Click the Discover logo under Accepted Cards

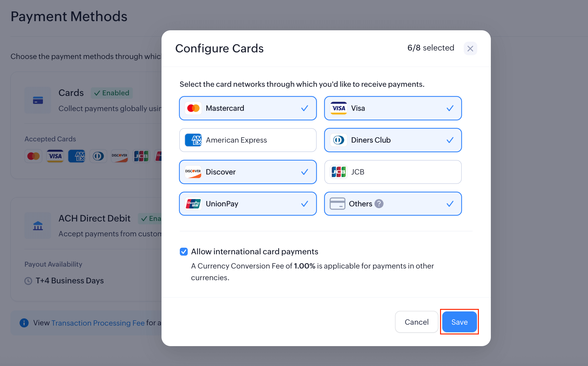click(119, 156)
